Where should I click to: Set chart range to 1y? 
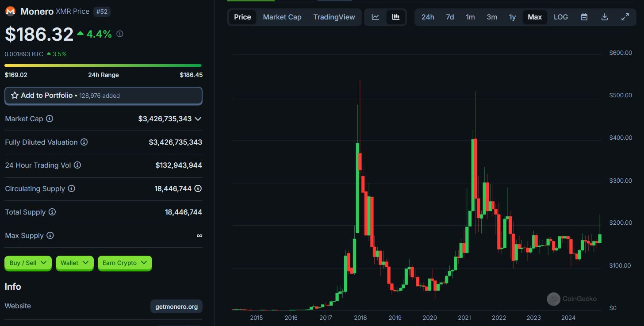tap(512, 17)
